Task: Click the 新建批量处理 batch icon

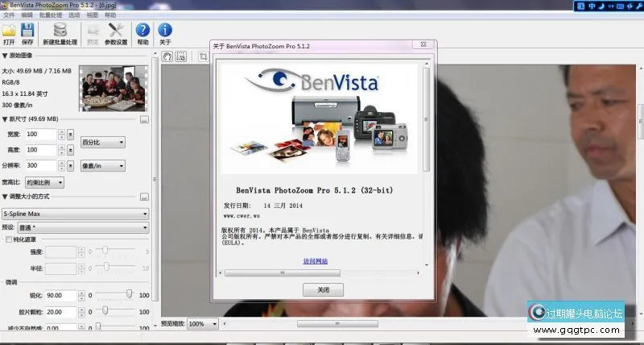Action: (60, 31)
